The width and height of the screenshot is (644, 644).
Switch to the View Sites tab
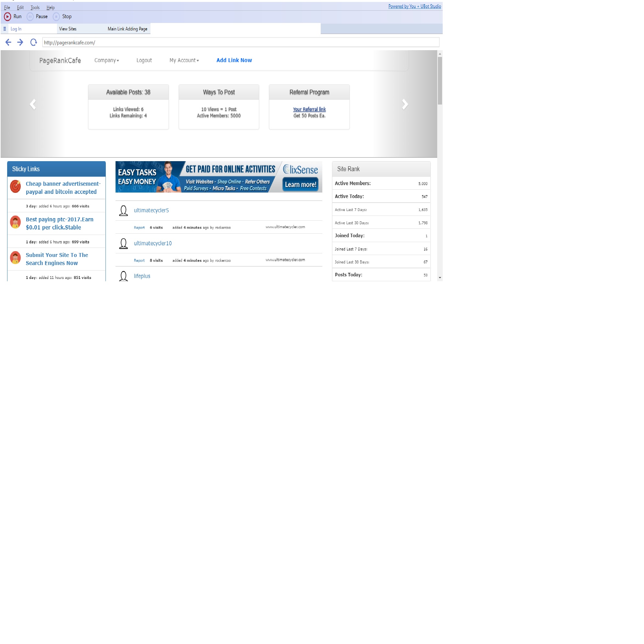[x=68, y=29]
